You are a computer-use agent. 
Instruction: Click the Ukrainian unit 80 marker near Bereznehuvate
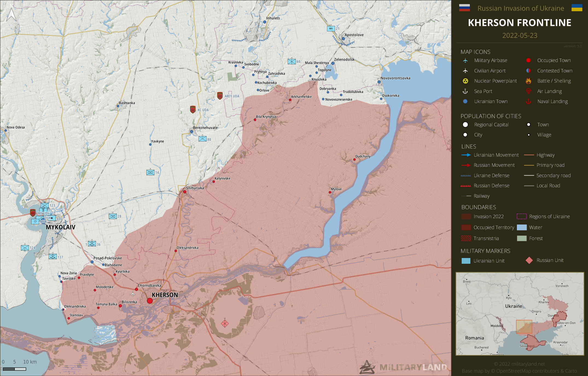point(203,139)
